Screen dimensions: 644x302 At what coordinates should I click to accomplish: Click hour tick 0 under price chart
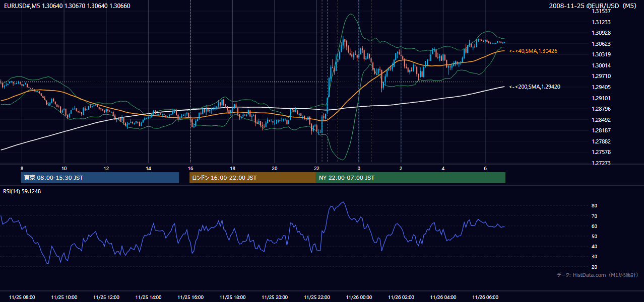point(359,168)
